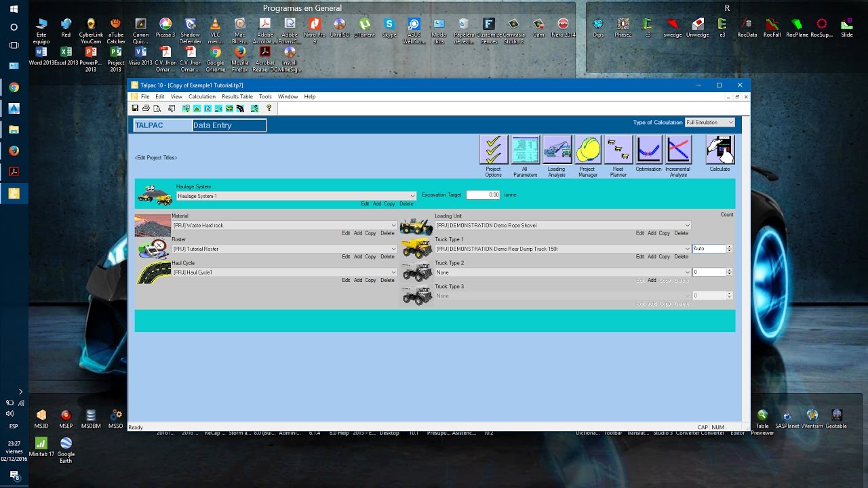This screenshot has height=488, width=868.
Task: Click the Print Preview toolbar icon
Action: (157, 108)
